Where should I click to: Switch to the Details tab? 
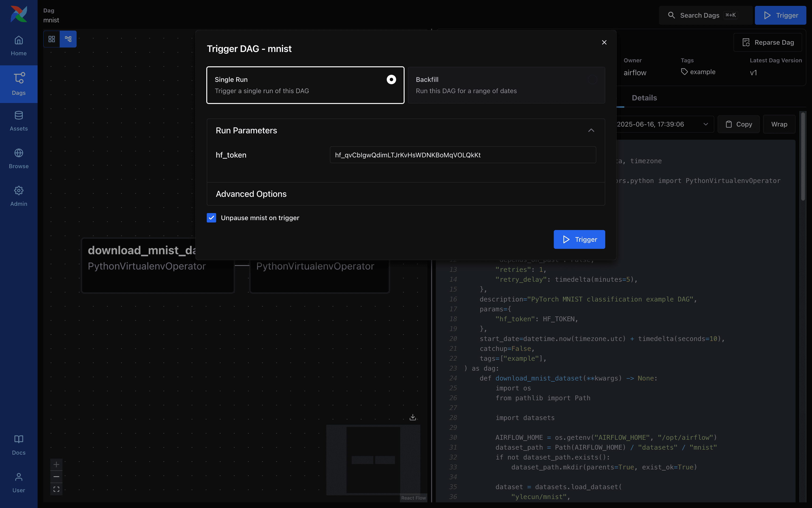(x=644, y=98)
